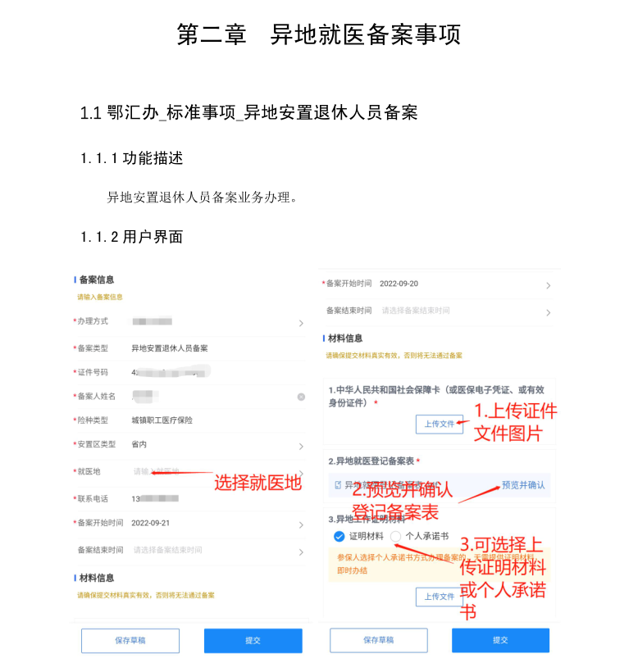
Task: Click the date 2022-09-20
Action: tap(399, 284)
